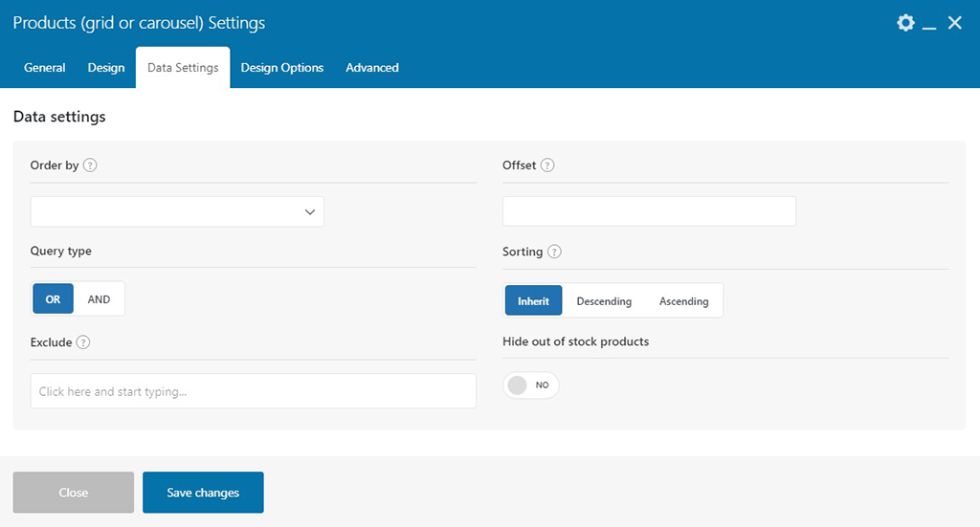Open the settings gear icon in header
The image size is (980, 527).
[905, 23]
